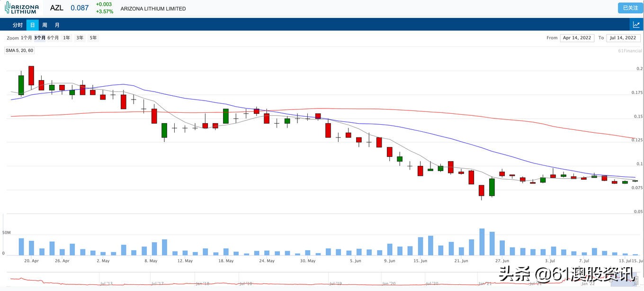The height and width of the screenshot is (291, 644).
Task: Click the 已关注 follow button
Action: [630, 8]
